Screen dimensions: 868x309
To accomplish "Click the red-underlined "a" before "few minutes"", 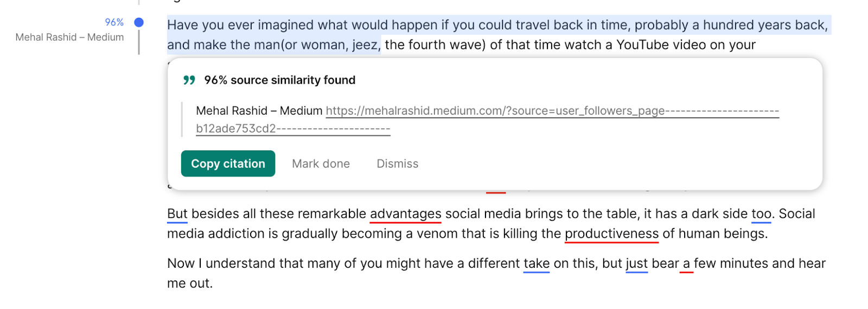I will tap(686, 263).
